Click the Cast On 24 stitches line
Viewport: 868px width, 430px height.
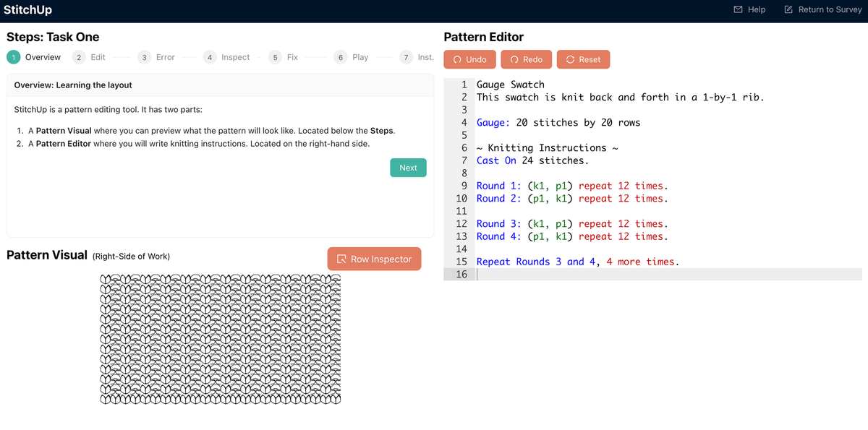click(532, 160)
